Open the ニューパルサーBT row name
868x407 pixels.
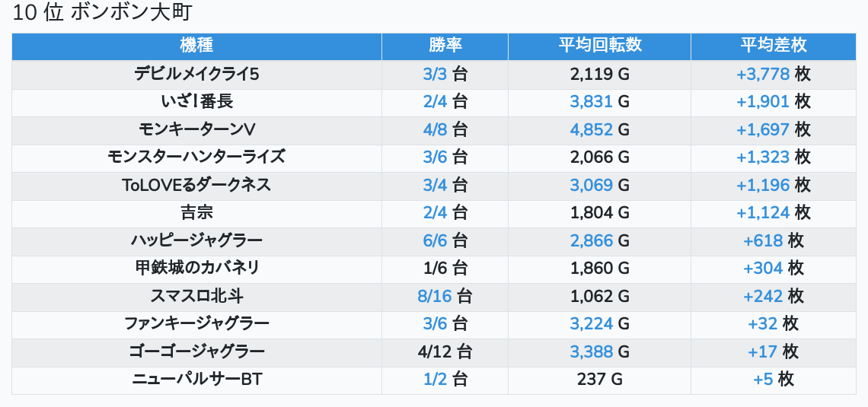(196, 380)
